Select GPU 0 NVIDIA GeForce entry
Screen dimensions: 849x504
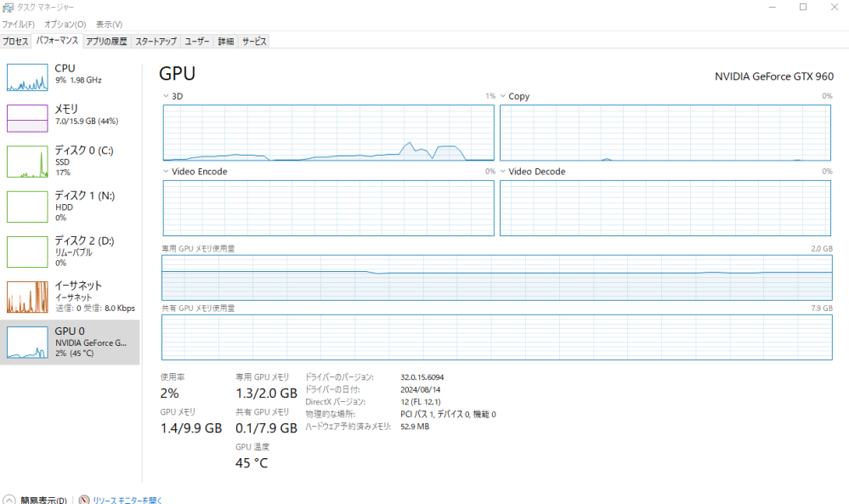click(x=70, y=343)
